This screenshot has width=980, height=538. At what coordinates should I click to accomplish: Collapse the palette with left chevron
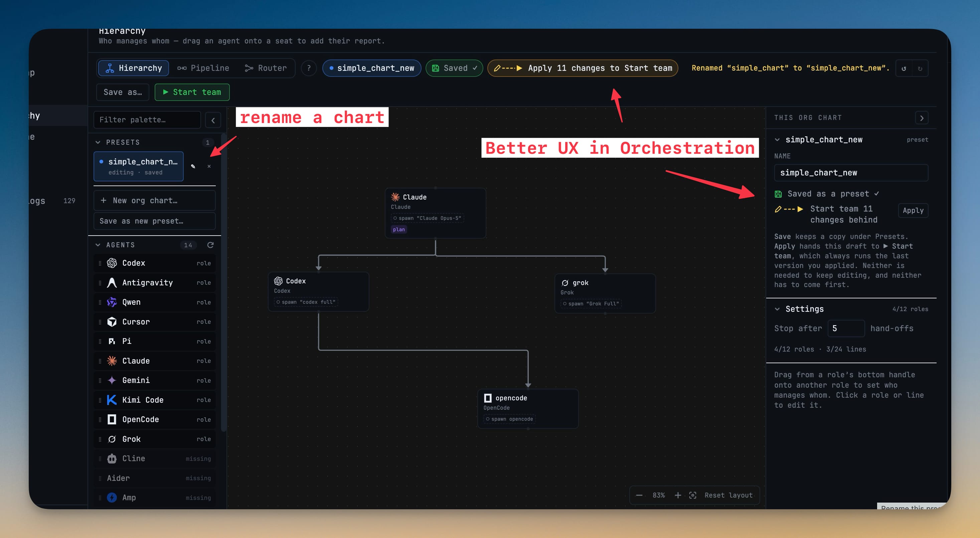[x=213, y=120]
